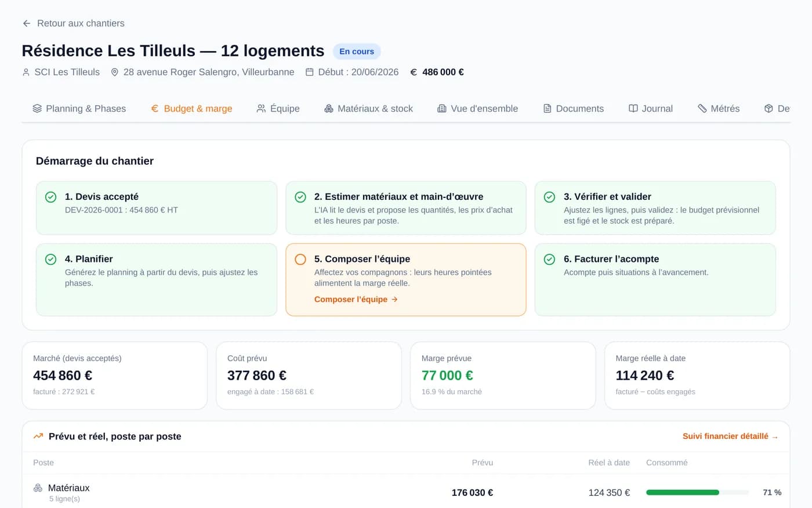This screenshot has height=508, width=812.
Task: Open the Matériaux & stock tab
Action: click(369, 109)
